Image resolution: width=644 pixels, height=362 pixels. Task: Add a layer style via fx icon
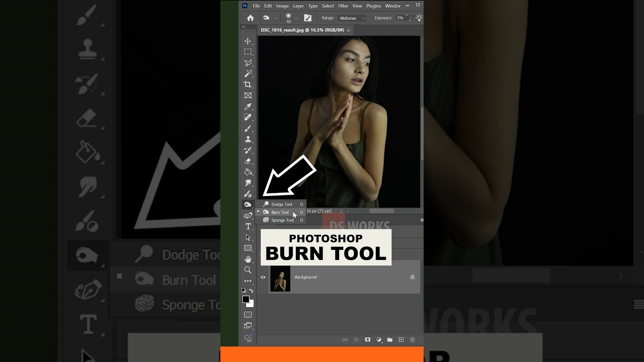point(356,340)
